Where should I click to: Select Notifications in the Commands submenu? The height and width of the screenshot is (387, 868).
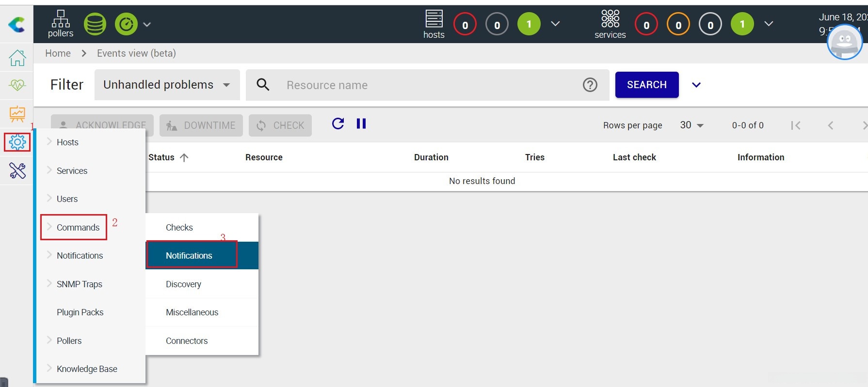pyautogui.click(x=202, y=256)
